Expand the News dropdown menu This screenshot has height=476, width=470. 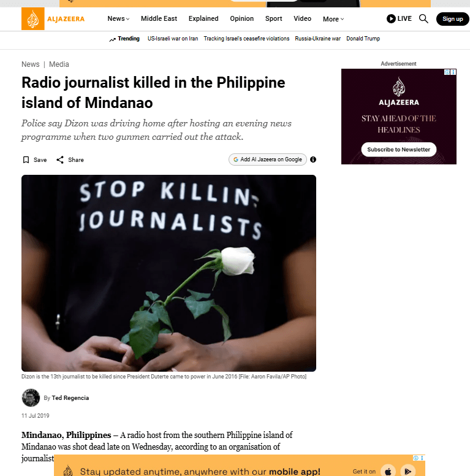pyautogui.click(x=118, y=18)
